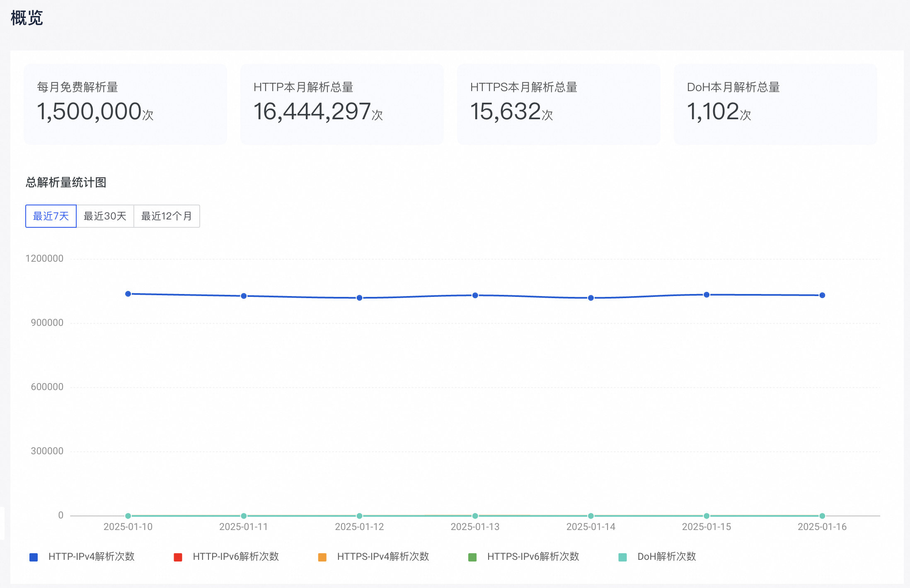Click the 300000 y-axis label
910x588 pixels.
(47, 451)
